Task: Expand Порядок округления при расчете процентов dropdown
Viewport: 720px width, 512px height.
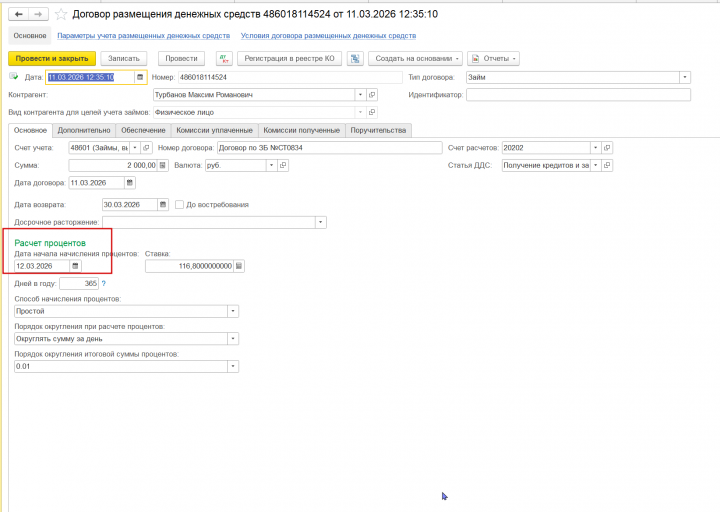Action: [233, 339]
